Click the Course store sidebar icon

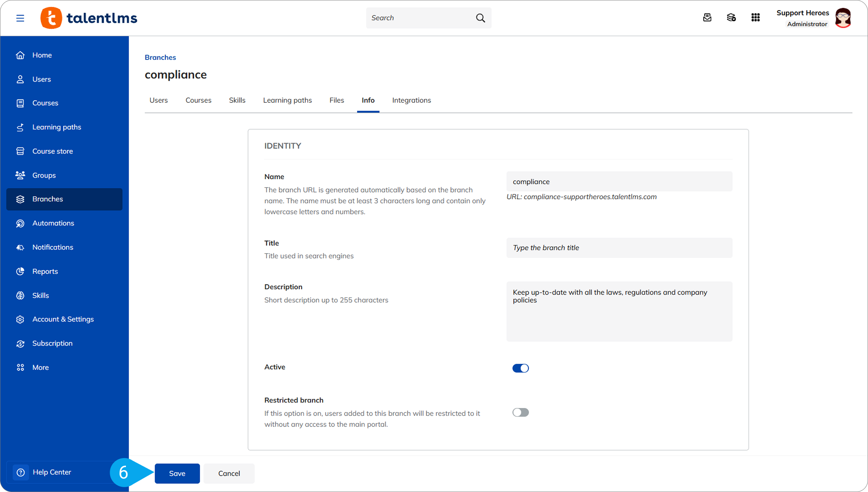coord(20,151)
